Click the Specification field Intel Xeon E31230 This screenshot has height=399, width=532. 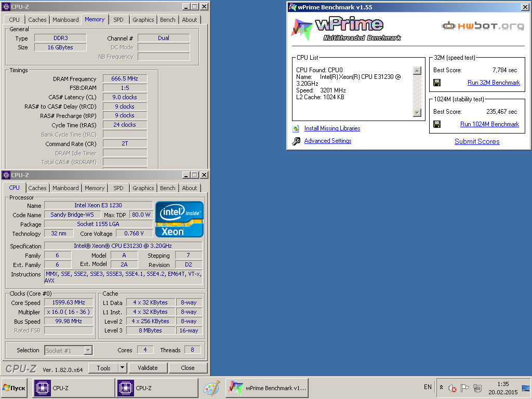point(123,246)
